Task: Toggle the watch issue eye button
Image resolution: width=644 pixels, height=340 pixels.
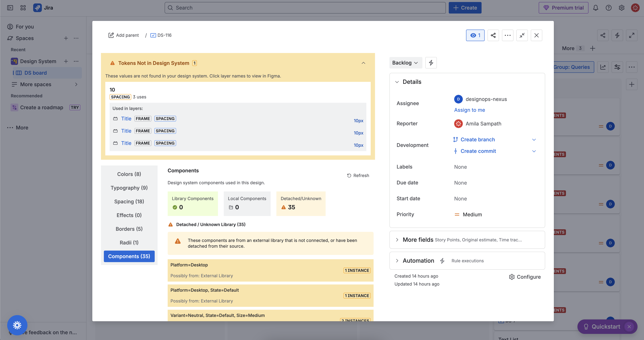Action: (475, 35)
